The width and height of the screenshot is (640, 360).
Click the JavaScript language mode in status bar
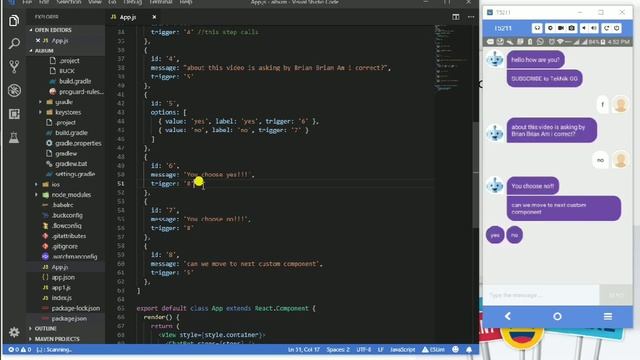coord(402,349)
